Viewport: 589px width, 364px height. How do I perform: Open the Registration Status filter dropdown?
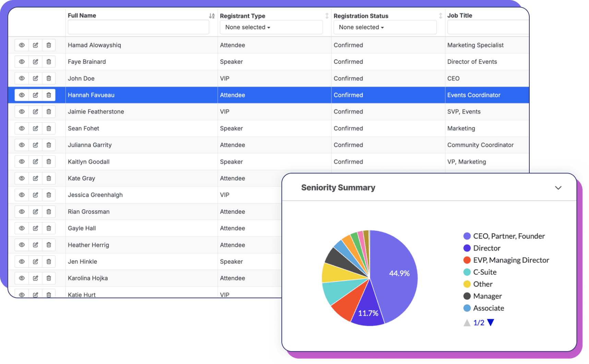coord(385,27)
